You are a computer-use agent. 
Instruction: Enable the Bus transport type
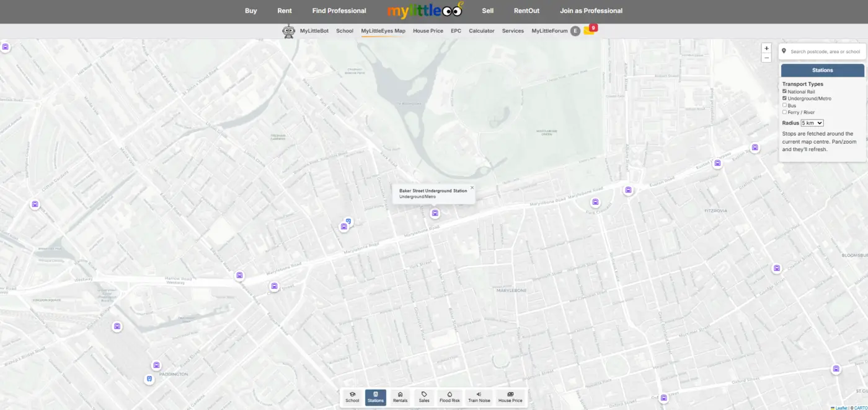784,105
